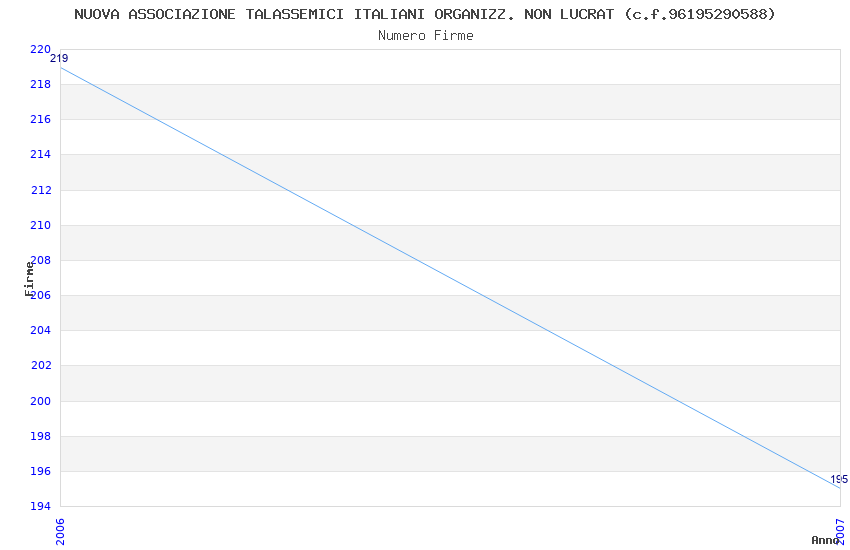The width and height of the screenshot is (850, 550).
Task: Click the data label '219'
Action: 59,59
